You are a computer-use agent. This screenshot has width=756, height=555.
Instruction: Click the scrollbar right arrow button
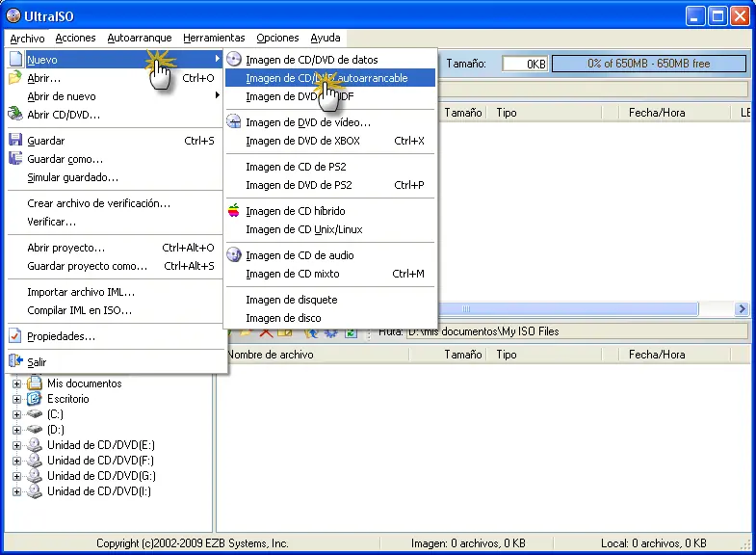(x=741, y=308)
